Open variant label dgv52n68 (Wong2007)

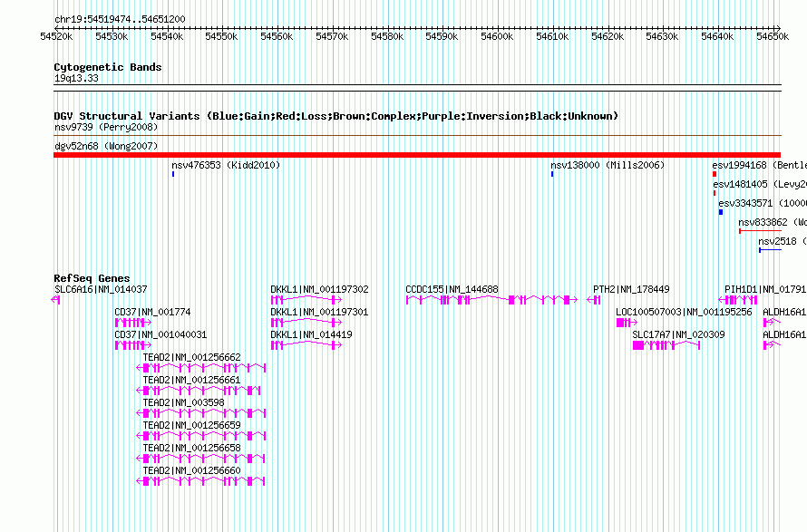click(x=106, y=147)
